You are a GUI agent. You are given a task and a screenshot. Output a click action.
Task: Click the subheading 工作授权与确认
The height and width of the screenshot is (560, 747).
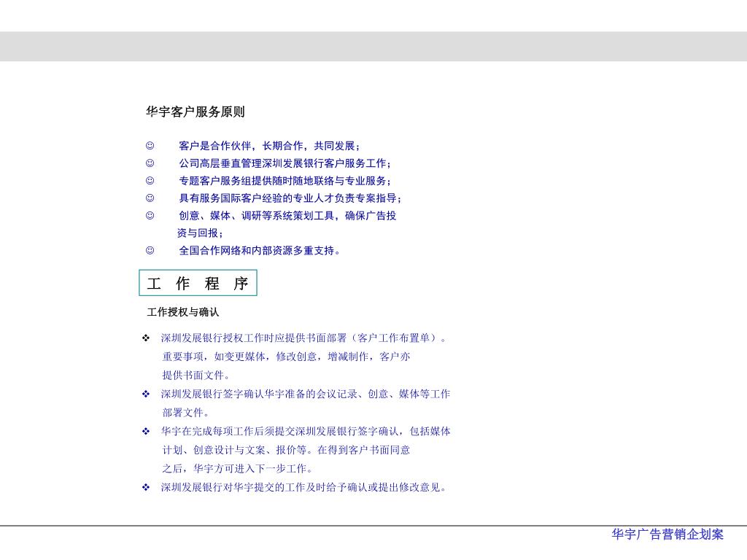[183, 312]
